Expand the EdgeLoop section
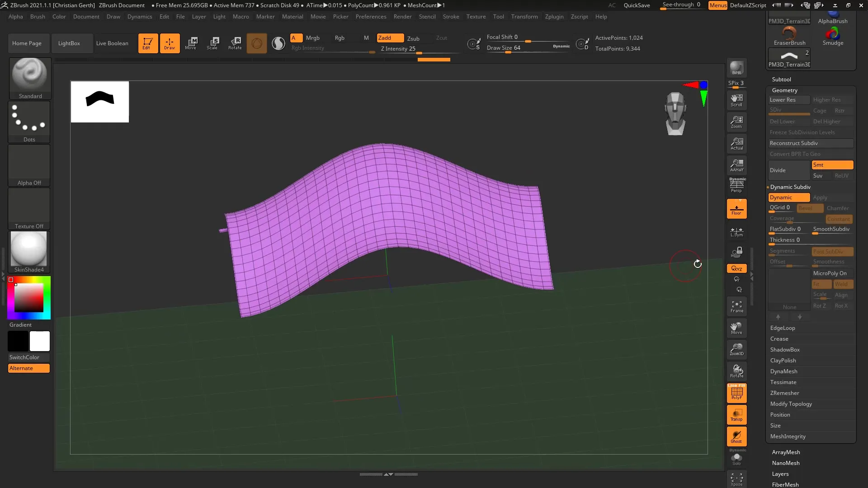The height and width of the screenshot is (488, 868). [783, 328]
